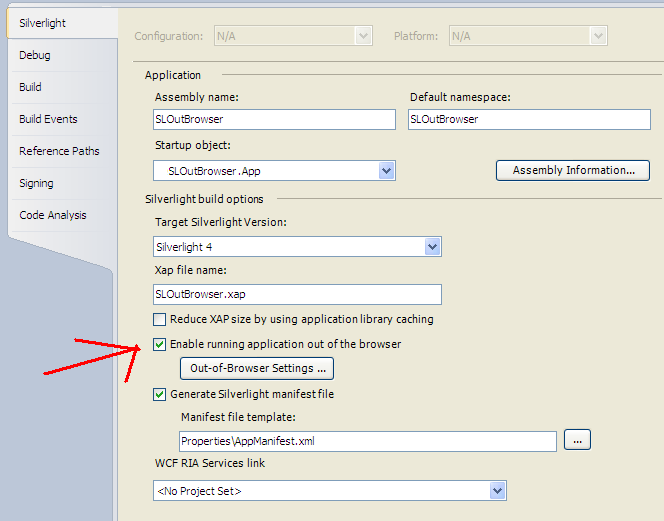
Task: Switch to the Debug tab
Action: (35, 55)
